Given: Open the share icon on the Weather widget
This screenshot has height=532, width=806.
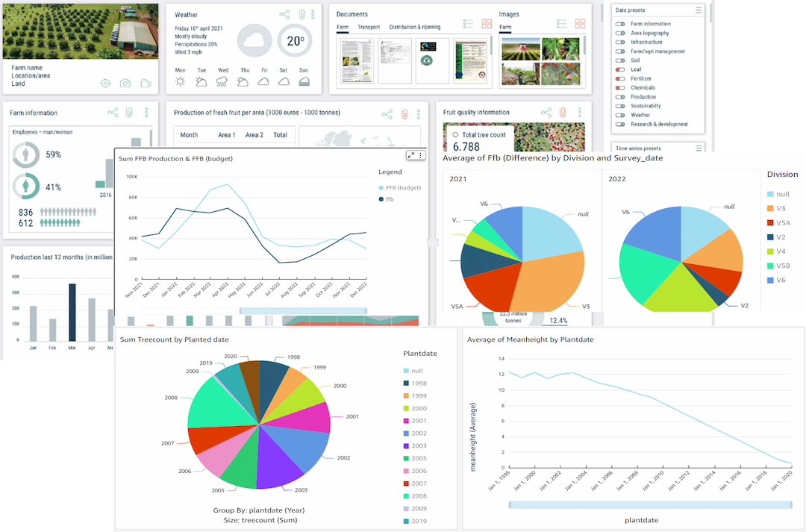Looking at the screenshot, I should [x=284, y=14].
